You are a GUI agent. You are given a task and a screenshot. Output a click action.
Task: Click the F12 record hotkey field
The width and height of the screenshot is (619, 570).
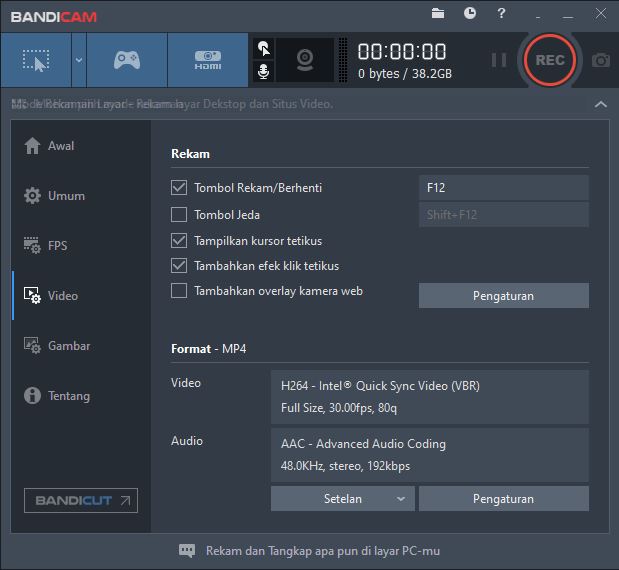(504, 188)
